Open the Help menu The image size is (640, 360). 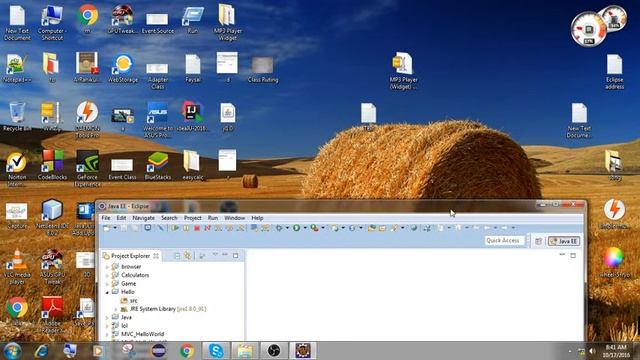click(257, 218)
